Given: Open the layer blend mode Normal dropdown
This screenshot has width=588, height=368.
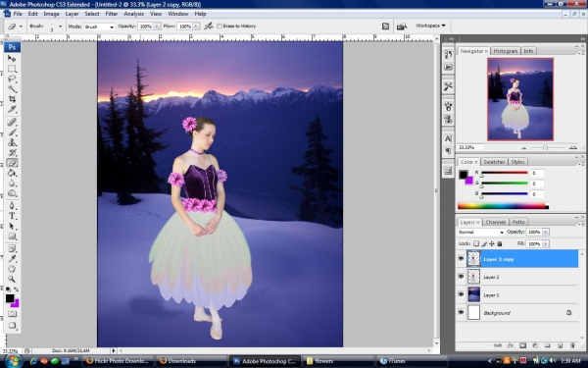Looking at the screenshot, I should (x=480, y=232).
